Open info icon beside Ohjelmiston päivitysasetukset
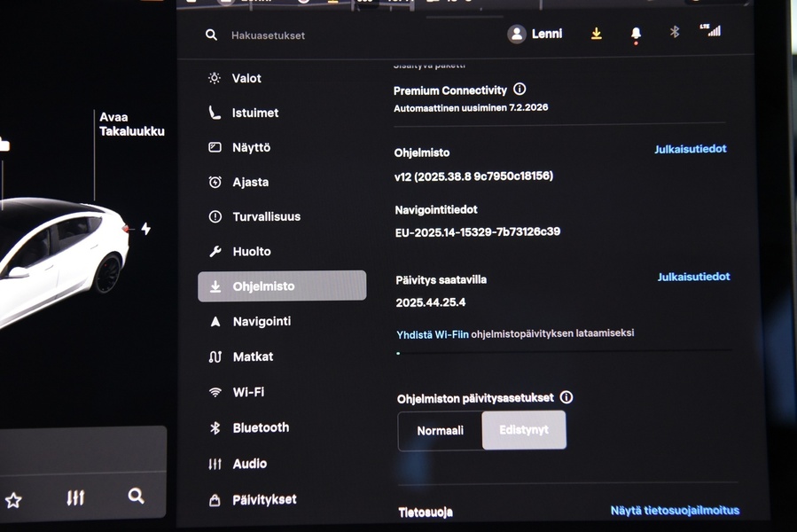Image resolution: width=797 pixels, height=532 pixels. tap(566, 397)
